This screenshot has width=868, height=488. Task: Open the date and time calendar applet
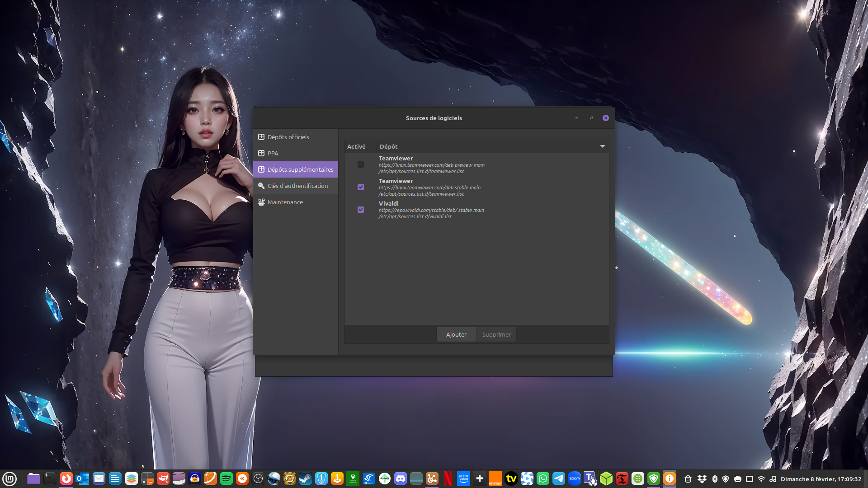pos(821,479)
